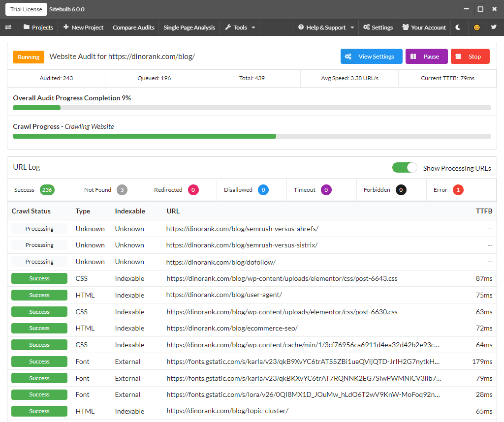This screenshot has height=422, width=504.
Task: Click the dofollow blog URL
Action: 221,262
